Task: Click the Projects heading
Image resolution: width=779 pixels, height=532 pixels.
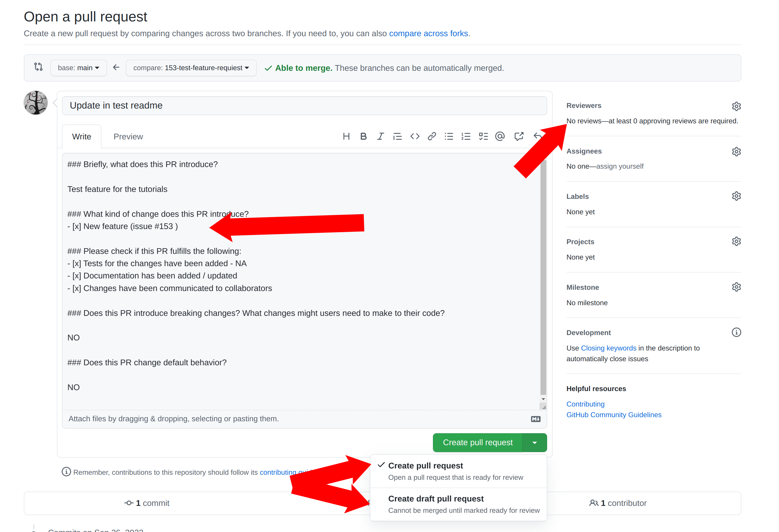Action: point(580,242)
